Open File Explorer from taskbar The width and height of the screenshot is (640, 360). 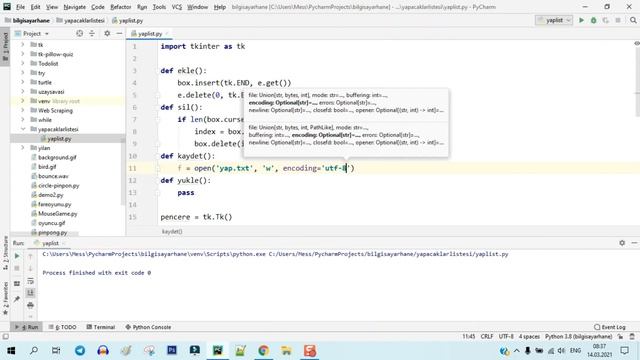point(286,351)
